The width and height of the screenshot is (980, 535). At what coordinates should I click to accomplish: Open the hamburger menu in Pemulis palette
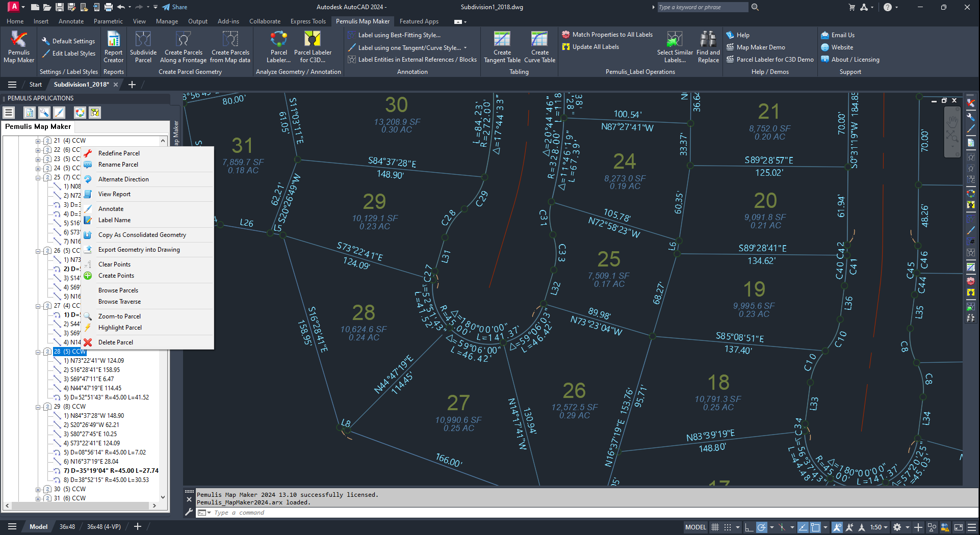pyautogui.click(x=9, y=113)
